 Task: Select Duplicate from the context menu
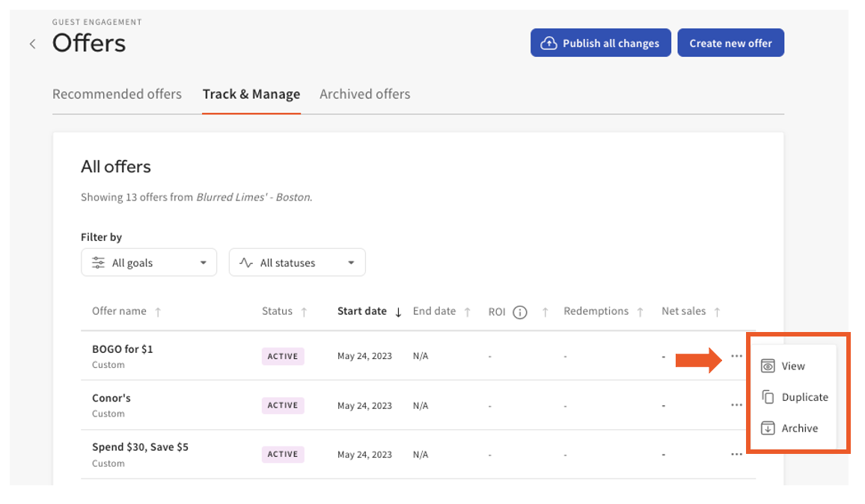[x=806, y=397]
